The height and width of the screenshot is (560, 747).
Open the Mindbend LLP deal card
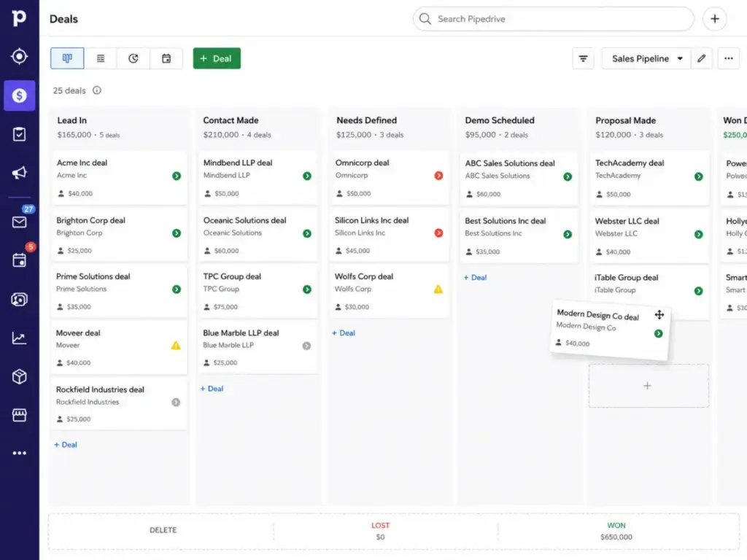(258, 178)
